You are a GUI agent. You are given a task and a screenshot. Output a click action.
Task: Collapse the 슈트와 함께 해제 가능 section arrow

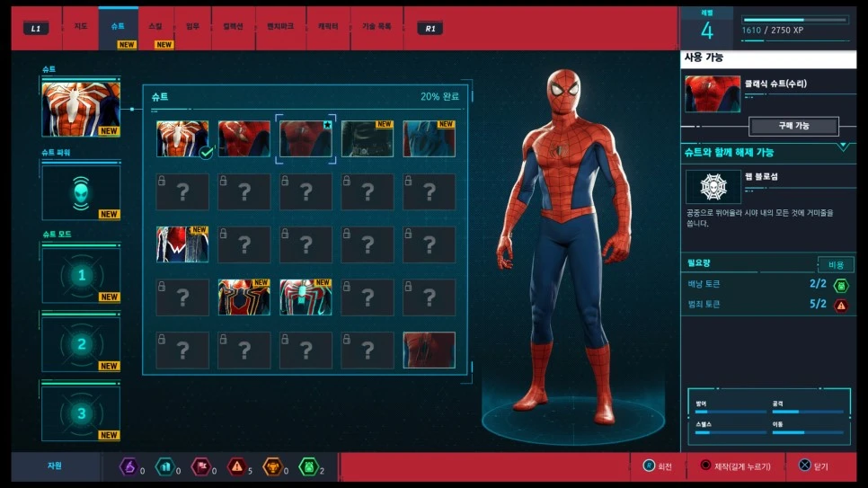pos(843,146)
